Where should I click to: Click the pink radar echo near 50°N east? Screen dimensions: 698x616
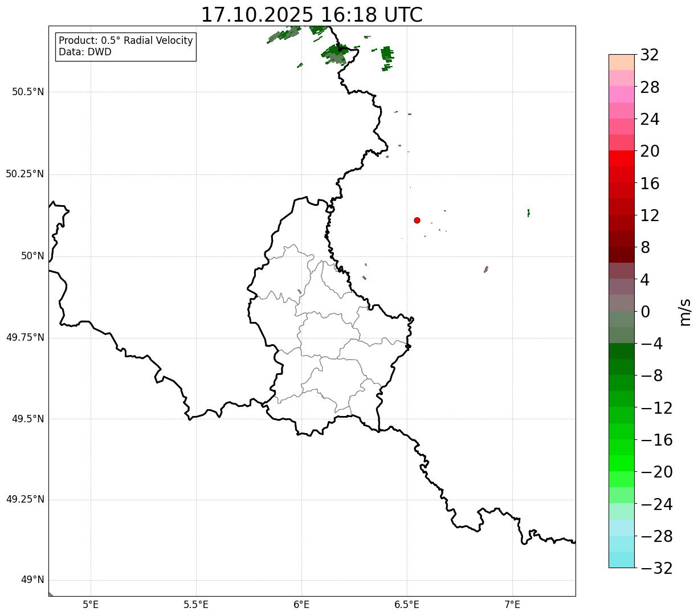(486, 269)
